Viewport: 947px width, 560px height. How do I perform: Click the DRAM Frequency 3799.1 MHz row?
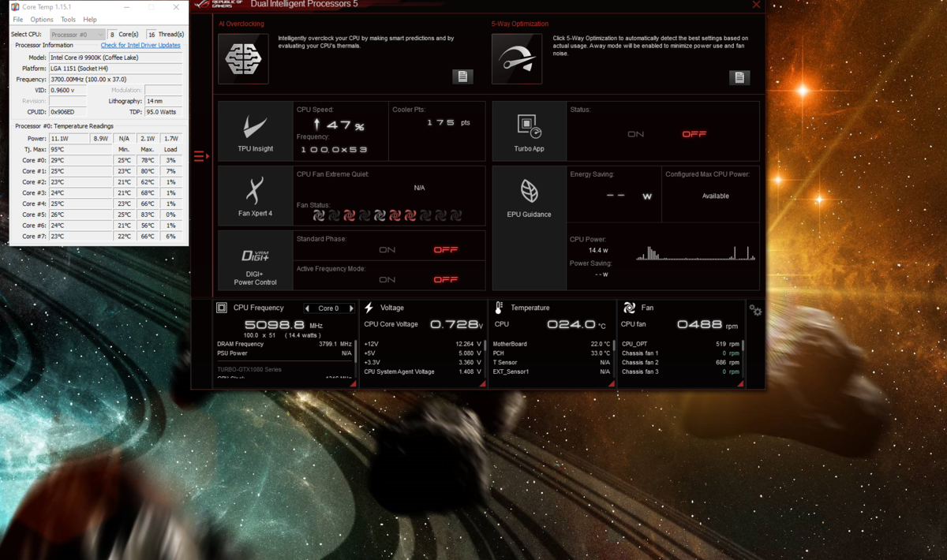[284, 344]
